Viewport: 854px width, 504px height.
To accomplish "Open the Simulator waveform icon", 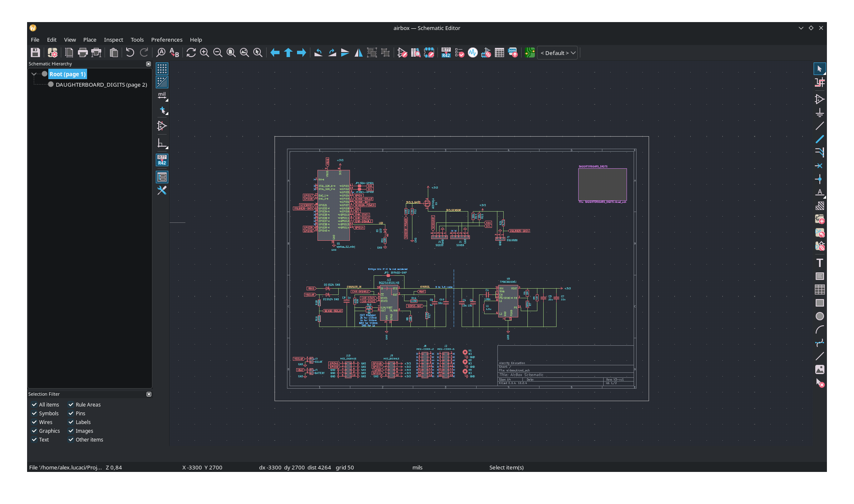I will 472,52.
